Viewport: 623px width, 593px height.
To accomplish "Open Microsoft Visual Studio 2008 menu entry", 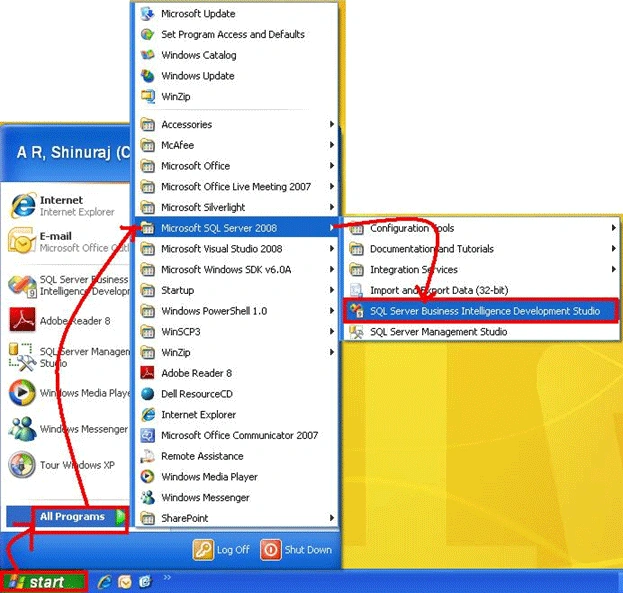I will click(x=237, y=249).
